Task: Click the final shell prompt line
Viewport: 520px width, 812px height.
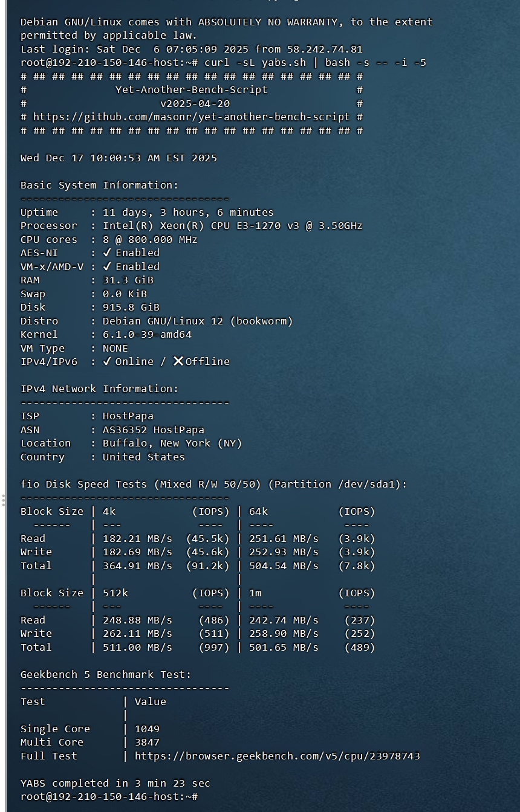Action: tap(109, 797)
